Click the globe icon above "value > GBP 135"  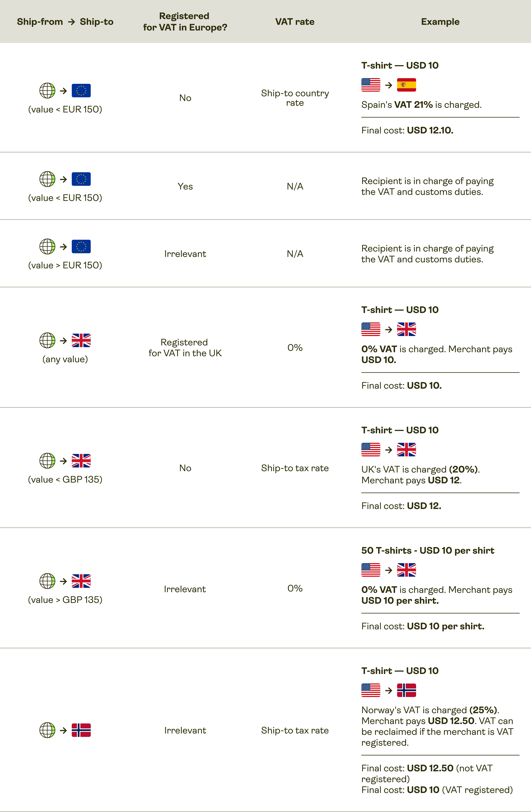point(47,581)
